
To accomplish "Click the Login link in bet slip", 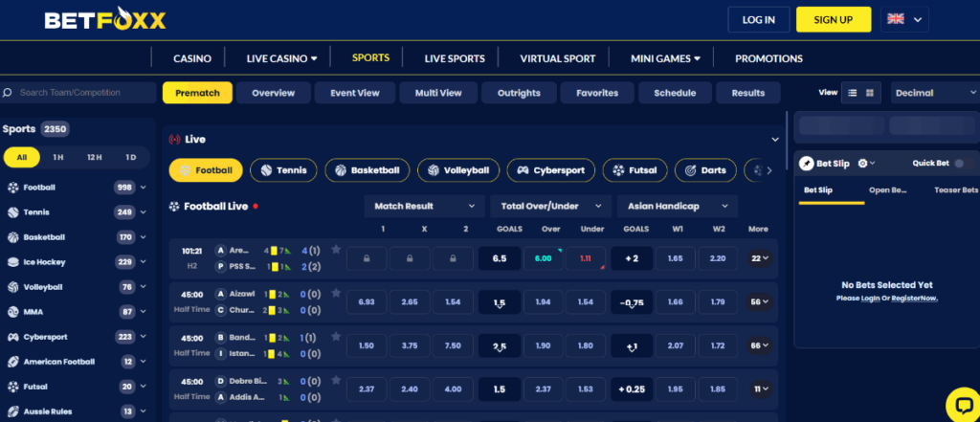I will coord(871,299).
